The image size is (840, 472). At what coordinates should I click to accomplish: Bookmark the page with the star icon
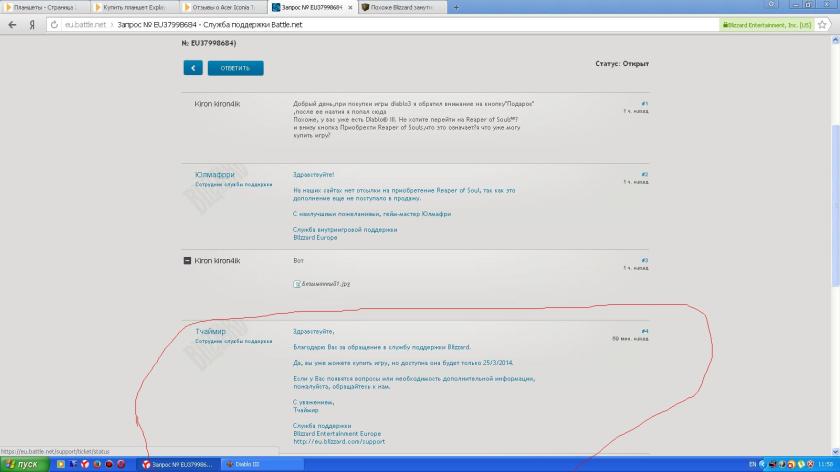pyautogui.click(x=822, y=25)
